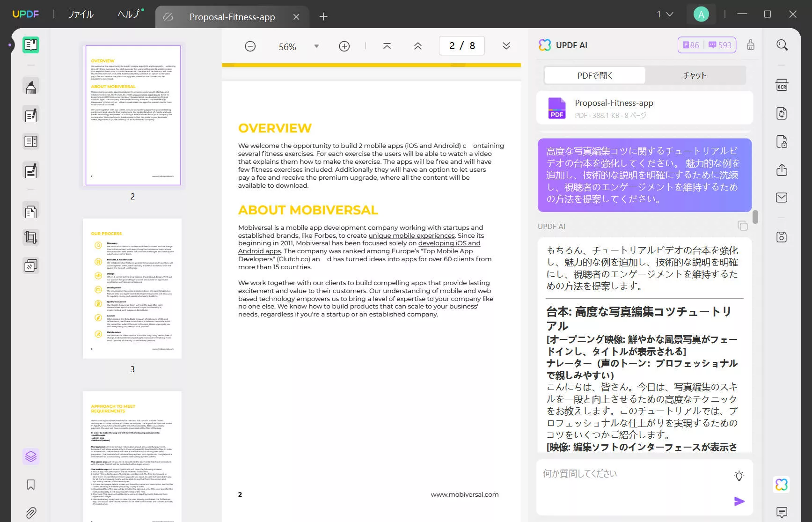Open the ファイル menu
This screenshot has width=812, height=522.
(80, 15)
